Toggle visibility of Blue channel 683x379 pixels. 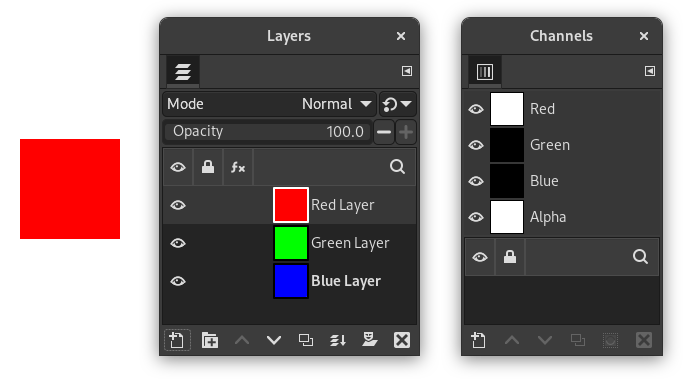[476, 181]
